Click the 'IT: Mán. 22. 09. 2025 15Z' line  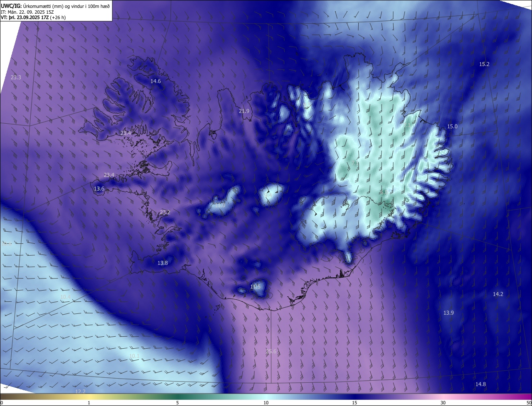(27, 12)
